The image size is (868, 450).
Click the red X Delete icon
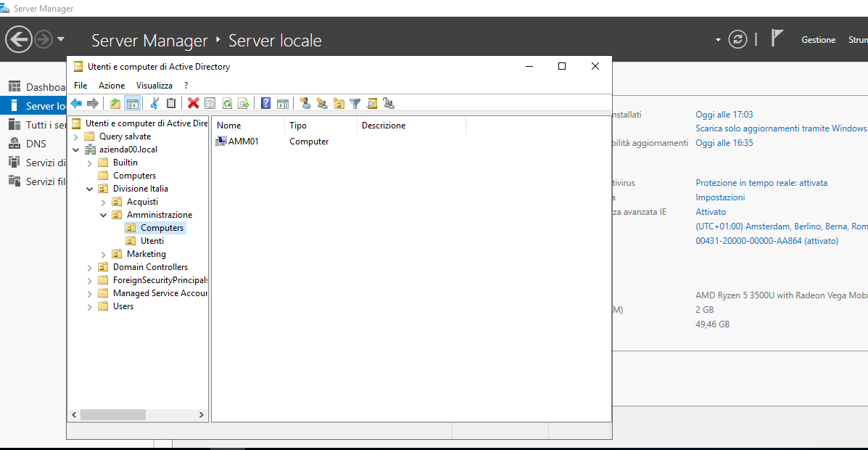coord(193,103)
